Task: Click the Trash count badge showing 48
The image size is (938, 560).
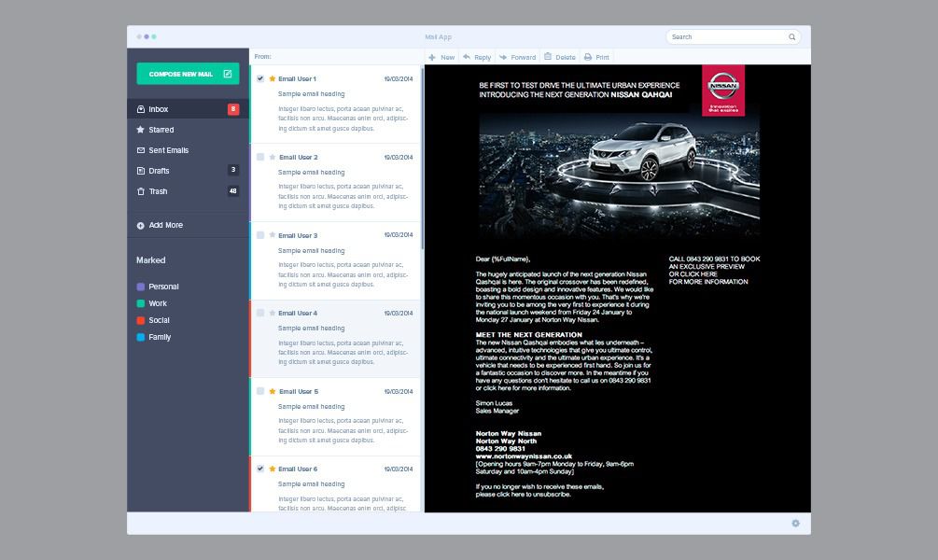Action: point(233,190)
